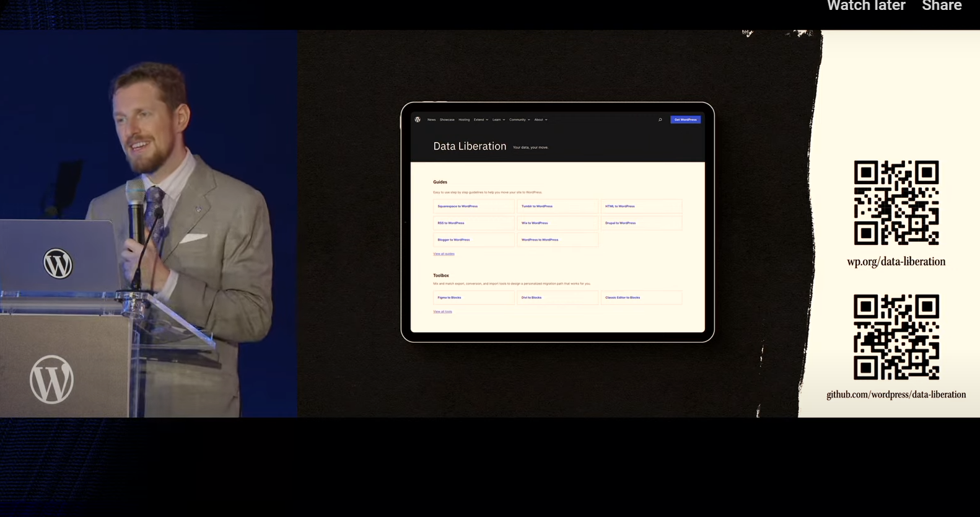Follow the View all tools link
The width and height of the screenshot is (980, 517).
point(442,311)
